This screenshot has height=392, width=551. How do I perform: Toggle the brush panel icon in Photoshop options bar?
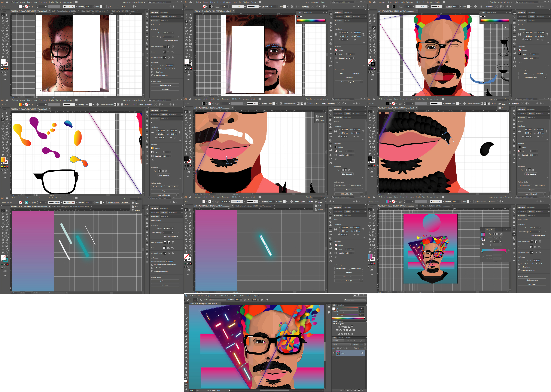click(x=201, y=300)
